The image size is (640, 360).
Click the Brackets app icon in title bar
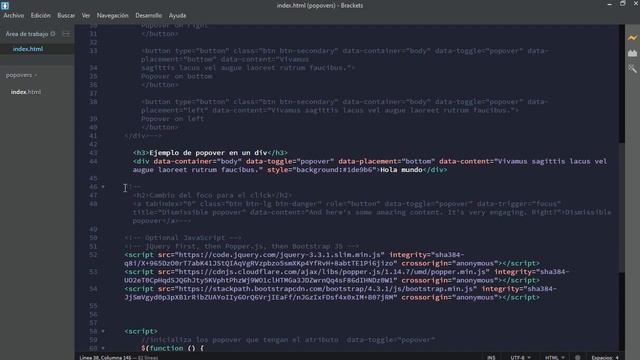[5, 5]
